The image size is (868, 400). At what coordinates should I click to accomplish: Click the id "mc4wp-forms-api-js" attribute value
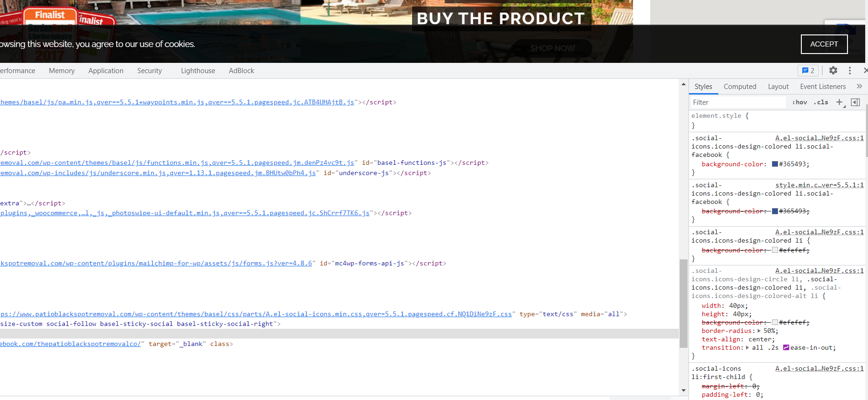(x=370, y=264)
